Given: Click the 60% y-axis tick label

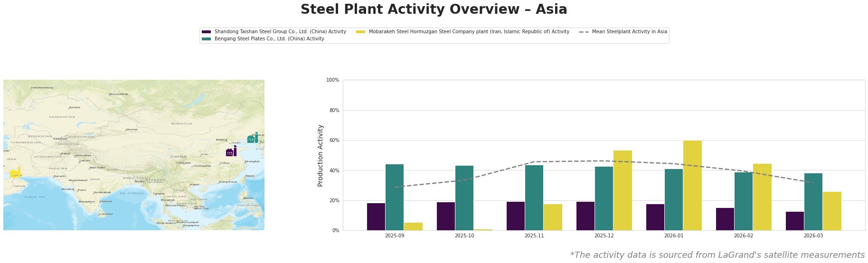Looking at the screenshot, I should tap(333, 141).
